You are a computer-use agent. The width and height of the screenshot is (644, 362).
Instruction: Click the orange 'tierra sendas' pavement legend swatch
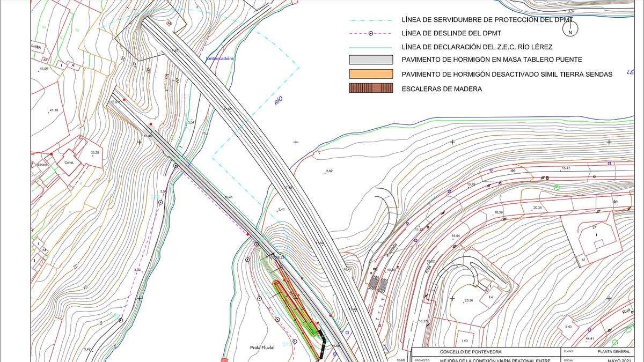coord(371,75)
